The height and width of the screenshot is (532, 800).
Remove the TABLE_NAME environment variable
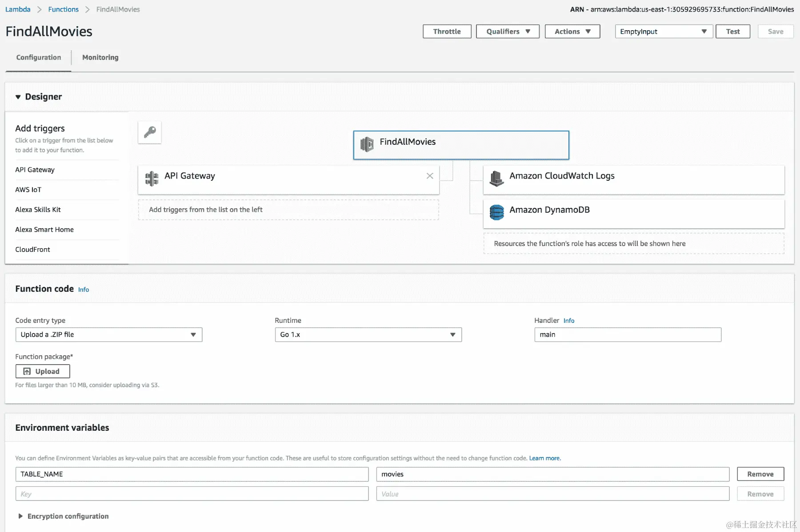click(760, 474)
